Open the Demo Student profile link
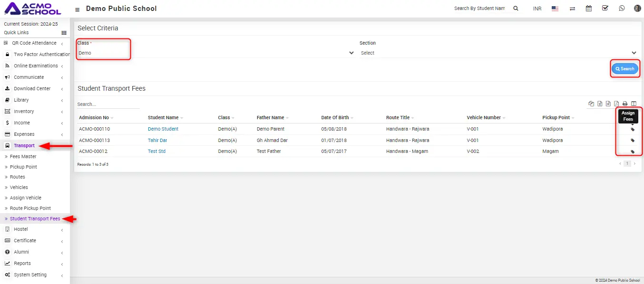644x284 pixels. click(x=163, y=129)
